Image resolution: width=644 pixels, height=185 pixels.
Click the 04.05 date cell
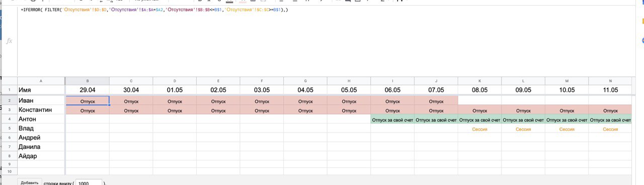[305, 90]
